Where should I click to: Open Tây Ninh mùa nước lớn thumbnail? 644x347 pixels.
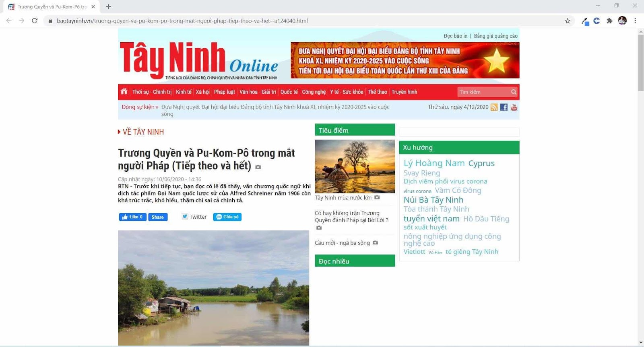click(x=355, y=166)
